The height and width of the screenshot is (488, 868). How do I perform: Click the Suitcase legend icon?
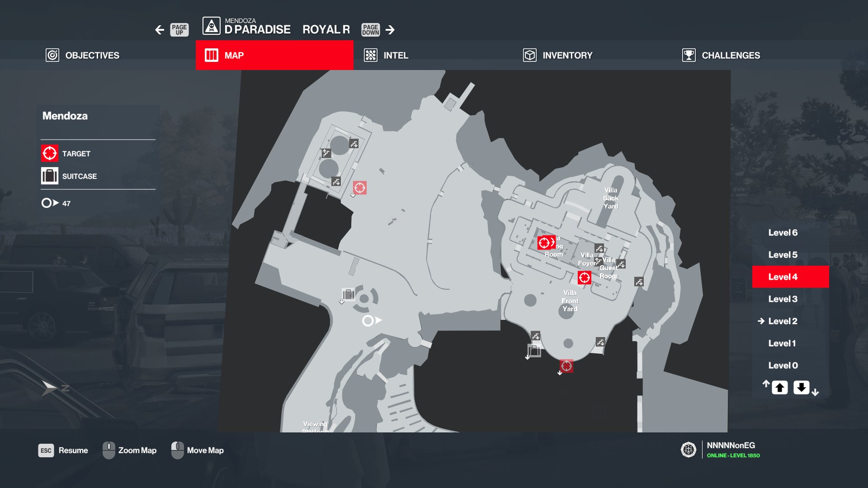50,176
